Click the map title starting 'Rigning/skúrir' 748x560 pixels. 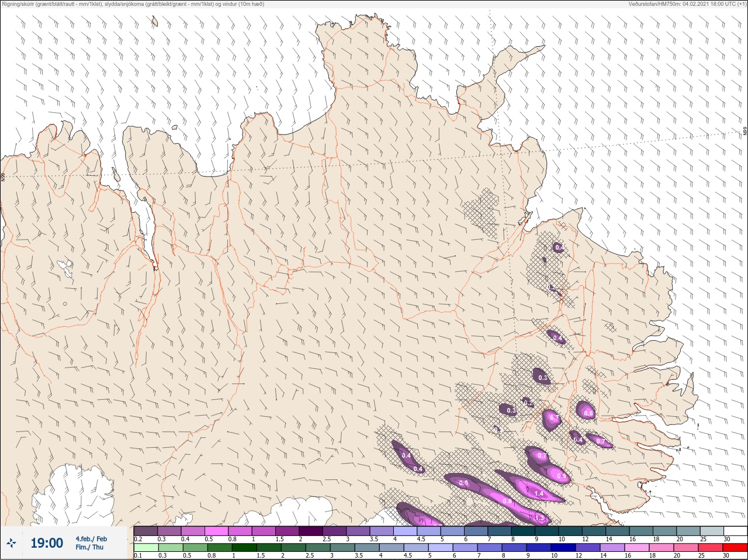pos(133,4)
